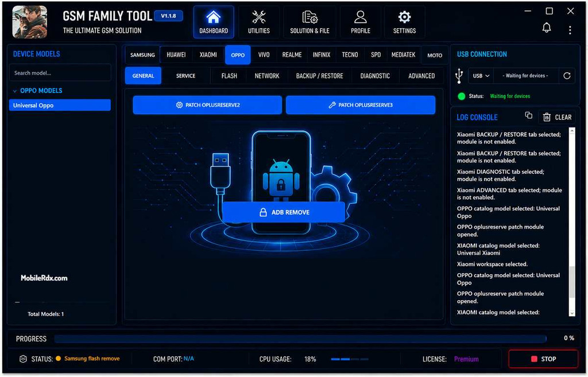Click the status bar cube icon
This screenshot has height=377, width=588.
pos(23,359)
